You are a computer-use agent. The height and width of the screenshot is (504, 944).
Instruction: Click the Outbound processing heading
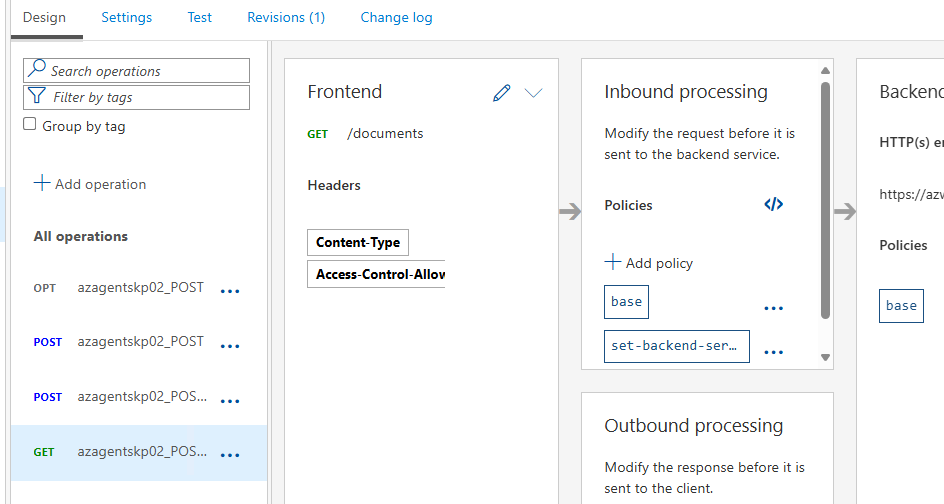point(694,426)
